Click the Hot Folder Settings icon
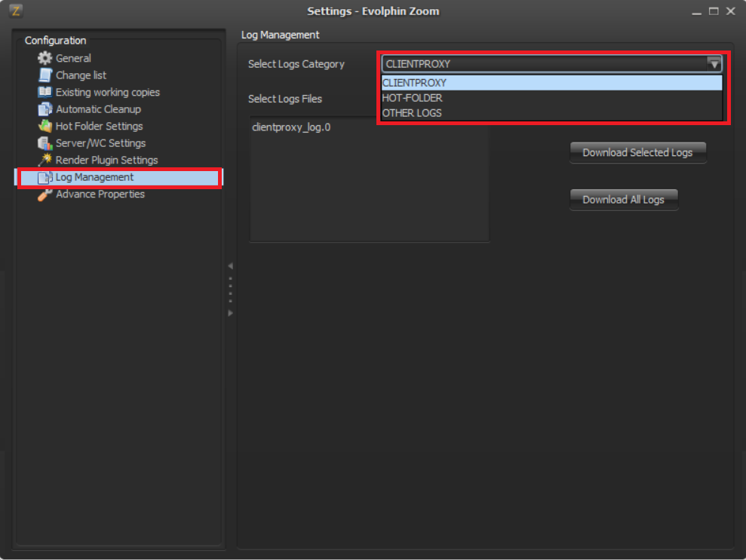This screenshot has width=746, height=560. pyautogui.click(x=45, y=126)
